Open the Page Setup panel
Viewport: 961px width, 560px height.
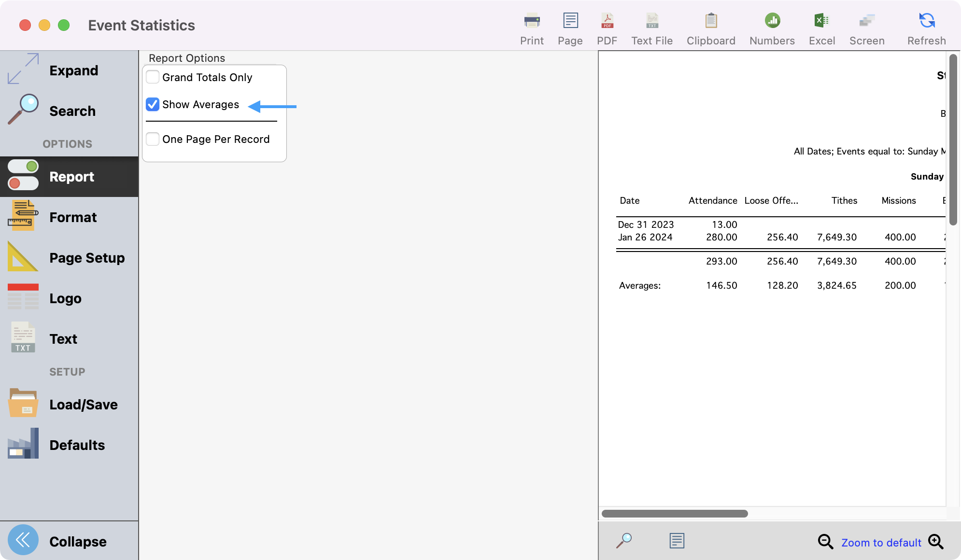(x=69, y=257)
